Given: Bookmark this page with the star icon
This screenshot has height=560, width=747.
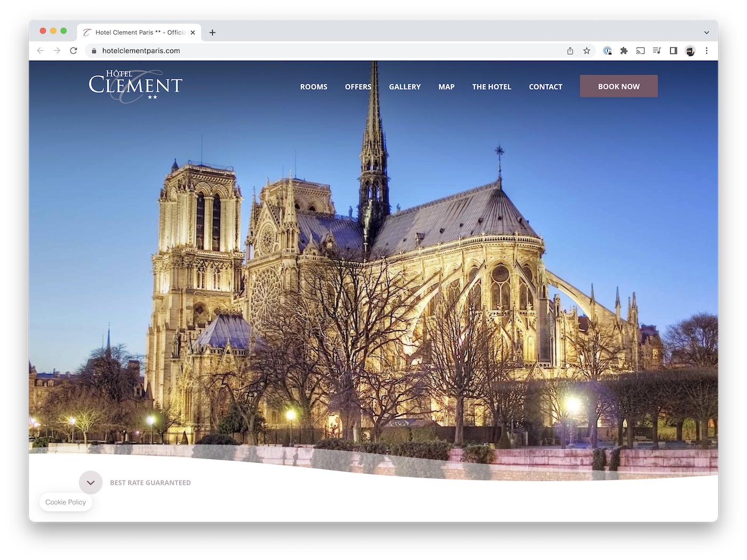Looking at the screenshot, I should [586, 51].
